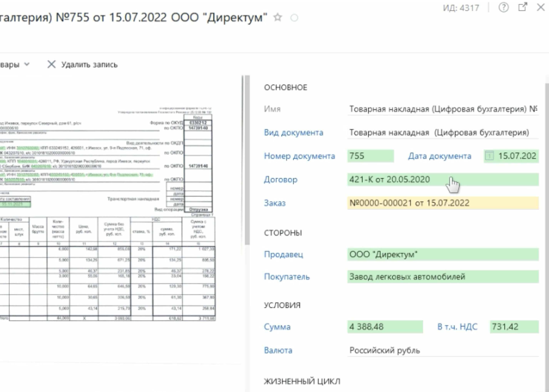This screenshot has height=392, width=549.
Task: Select the seller field ООО "Директум"
Action: [x=443, y=254]
